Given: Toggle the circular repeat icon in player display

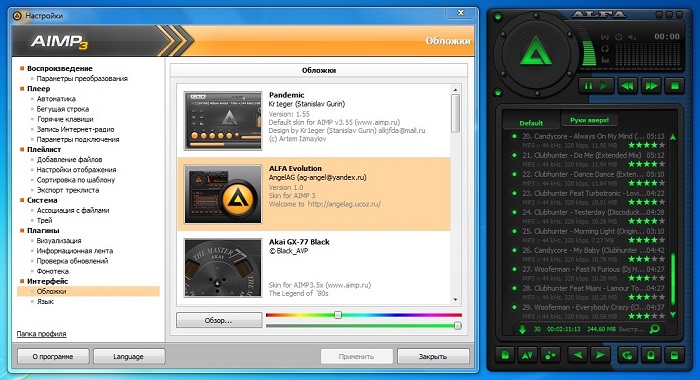Looking at the screenshot, I should pyautogui.click(x=605, y=49).
